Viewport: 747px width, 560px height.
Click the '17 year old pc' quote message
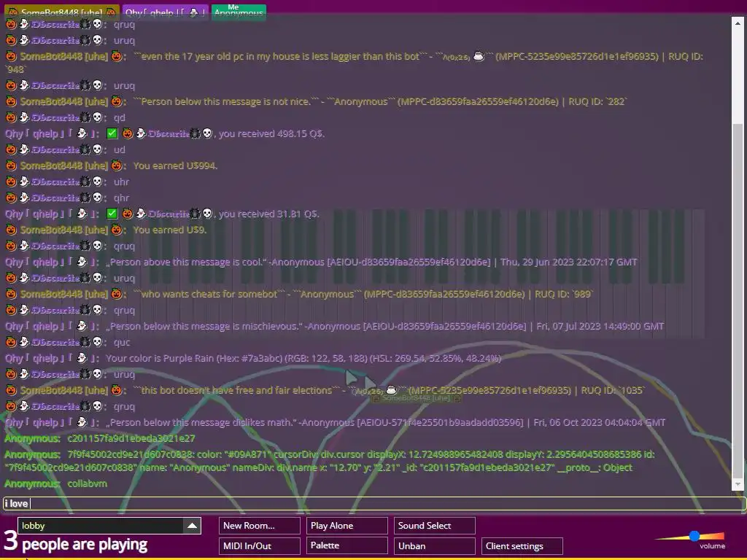(x=280, y=56)
